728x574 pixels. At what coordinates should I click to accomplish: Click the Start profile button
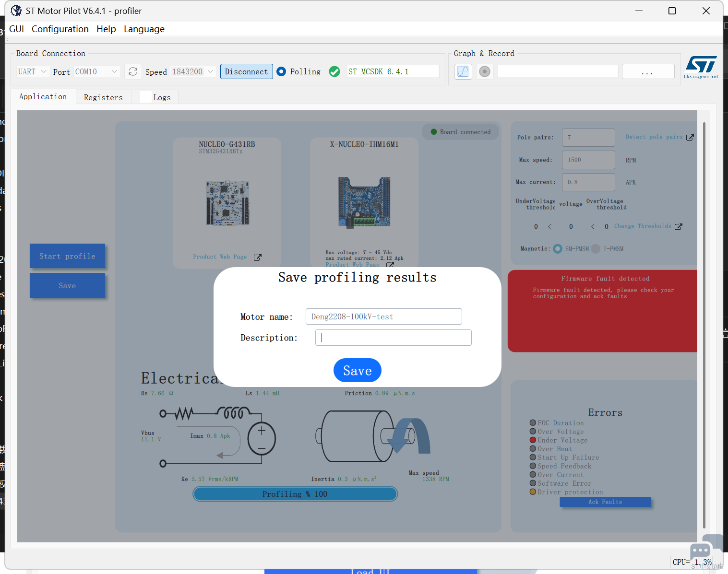(x=67, y=256)
